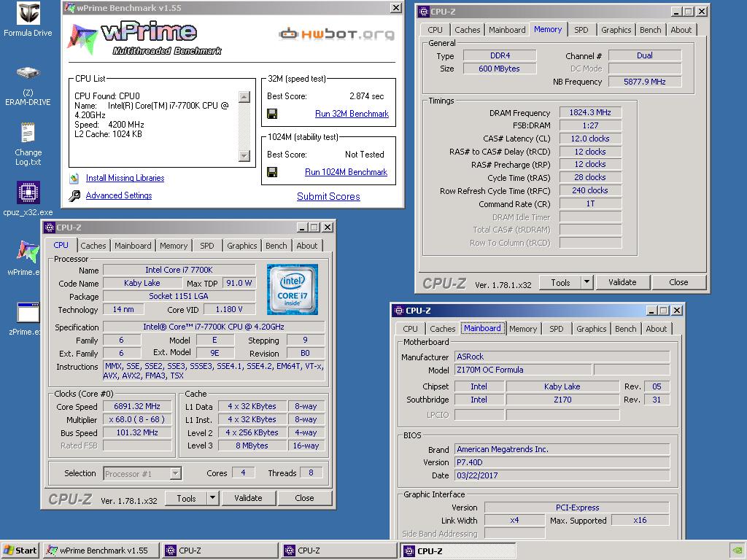The width and height of the screenshot is (747, 560).
Task: Select the second CPU-Z taskbar item
Action: 338,551
